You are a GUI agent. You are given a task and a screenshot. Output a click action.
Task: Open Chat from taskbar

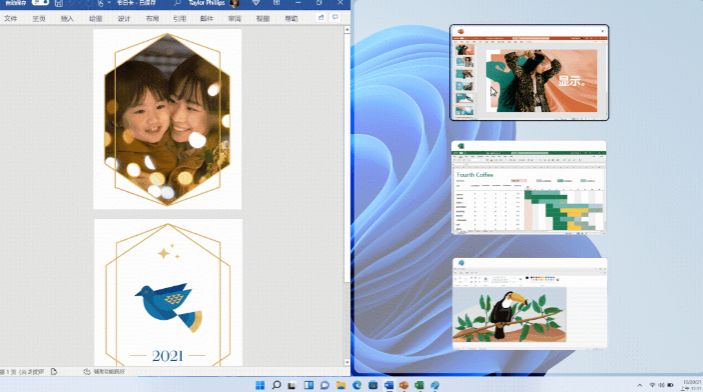(x=325, y=385)
